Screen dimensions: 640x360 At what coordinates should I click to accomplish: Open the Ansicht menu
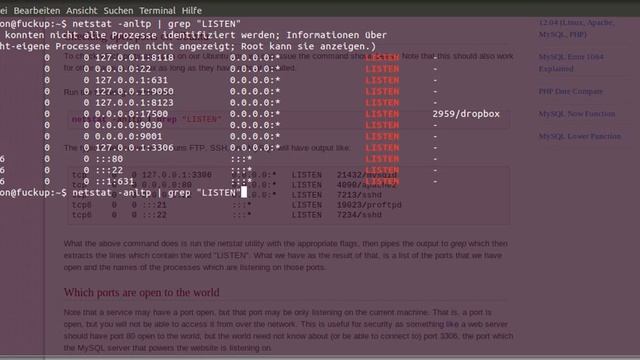(82, 11)
